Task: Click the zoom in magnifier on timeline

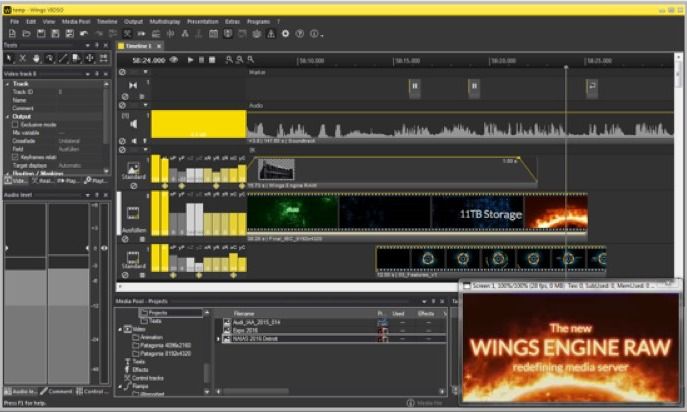Action: [228, 60]
